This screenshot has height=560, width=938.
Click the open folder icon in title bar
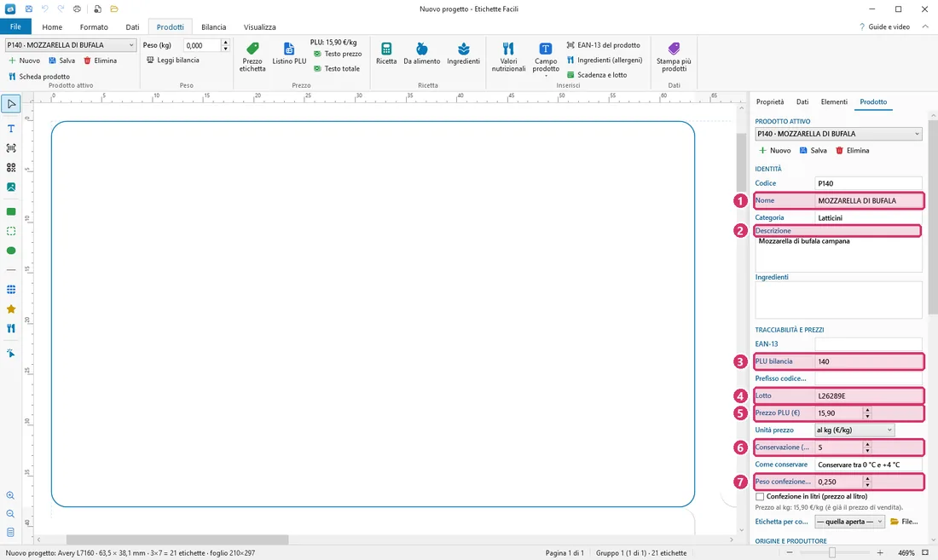[x=114, y=9]
